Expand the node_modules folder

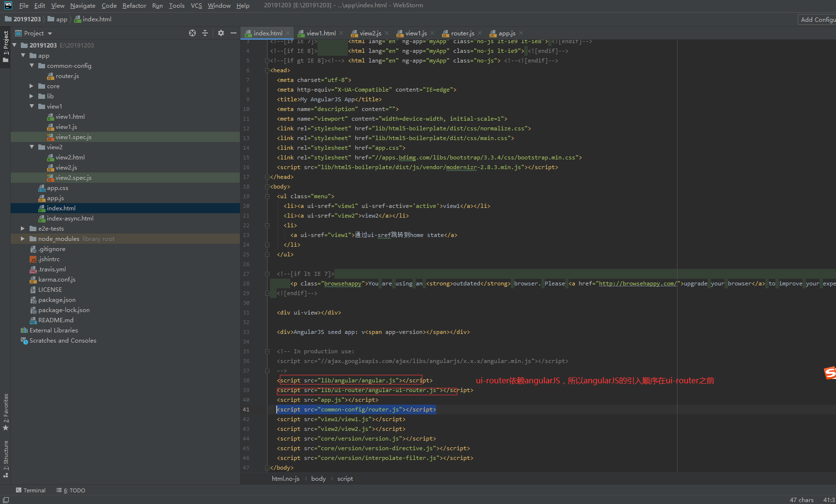pyautogui.click(x=23, y=238)
